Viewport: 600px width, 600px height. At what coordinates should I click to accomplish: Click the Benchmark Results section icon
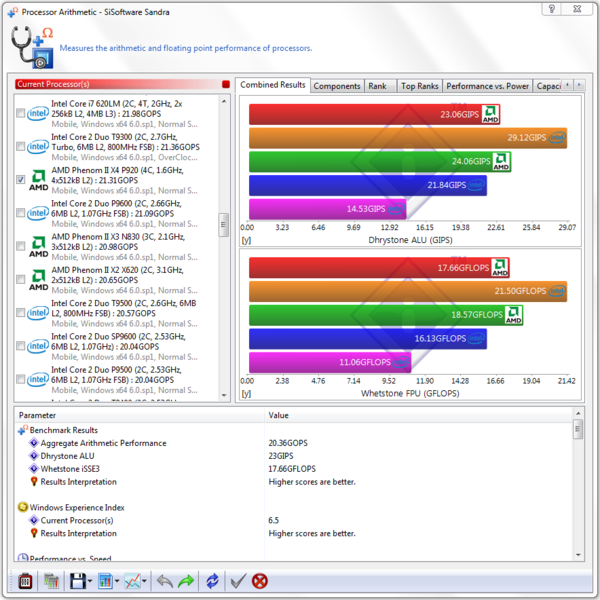coord(23,430)
